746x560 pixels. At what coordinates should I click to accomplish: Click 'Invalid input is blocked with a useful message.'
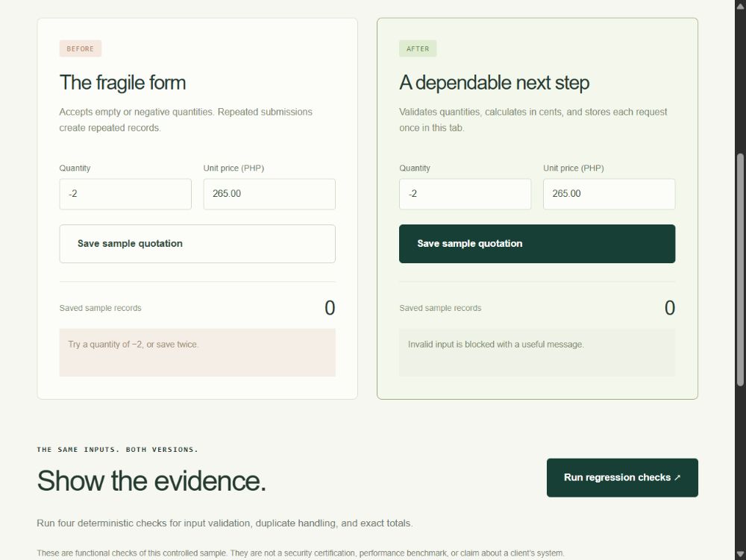click(x=537, y=352)
